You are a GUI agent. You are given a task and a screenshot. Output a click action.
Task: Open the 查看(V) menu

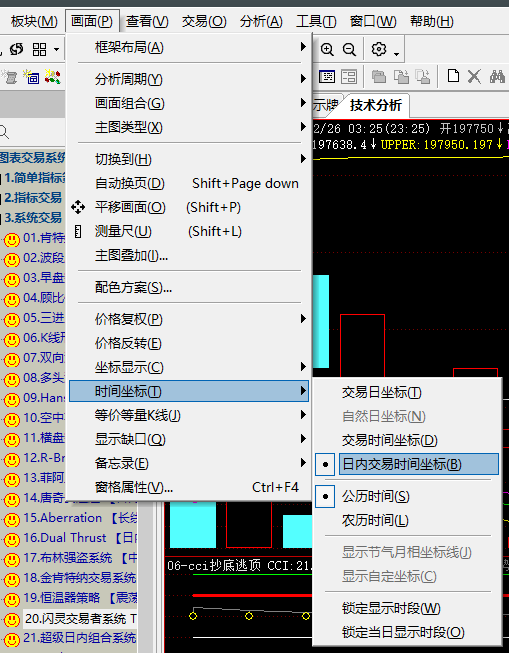(x=147, y=21)
